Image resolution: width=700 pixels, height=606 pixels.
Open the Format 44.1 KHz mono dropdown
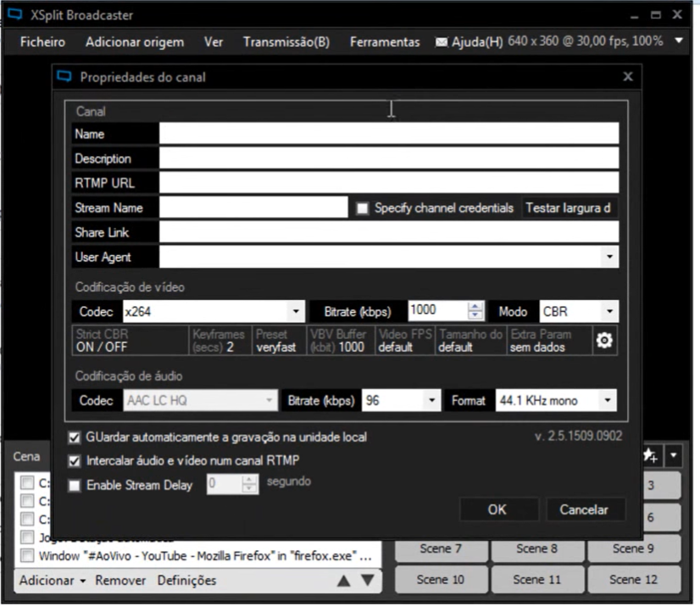click(608, 400)
